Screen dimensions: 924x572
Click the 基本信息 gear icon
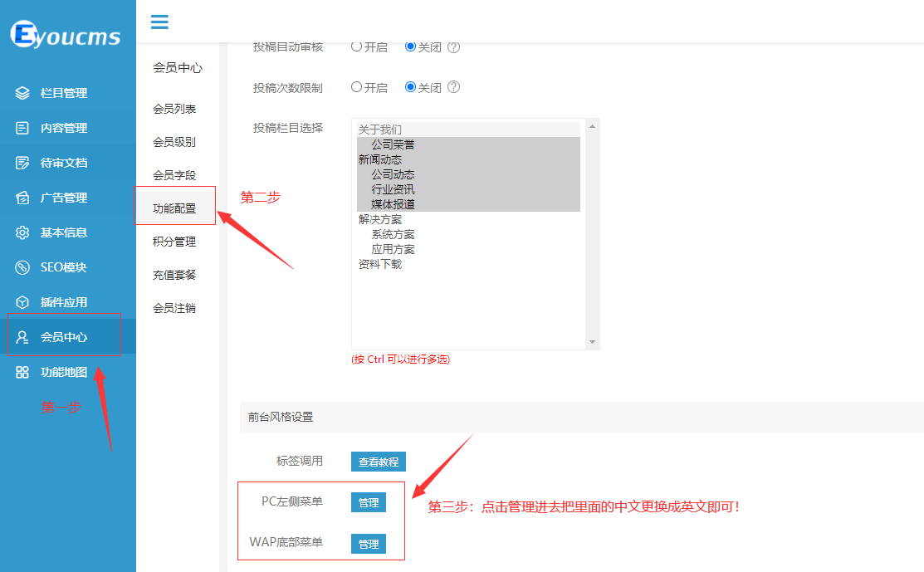click(22, 232)
